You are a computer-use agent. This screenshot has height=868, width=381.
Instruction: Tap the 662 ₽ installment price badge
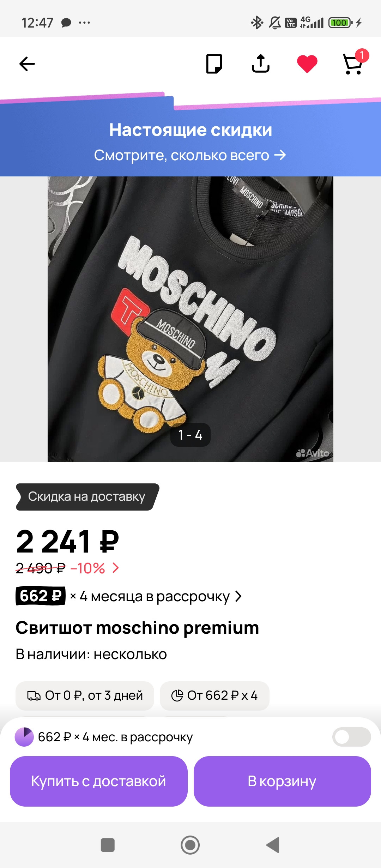41,596
